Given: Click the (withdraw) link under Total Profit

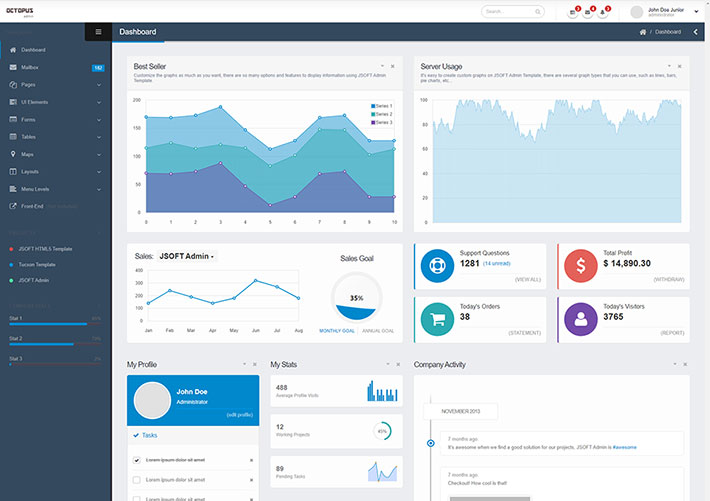Looking at the screenshot, I should 669,279.
